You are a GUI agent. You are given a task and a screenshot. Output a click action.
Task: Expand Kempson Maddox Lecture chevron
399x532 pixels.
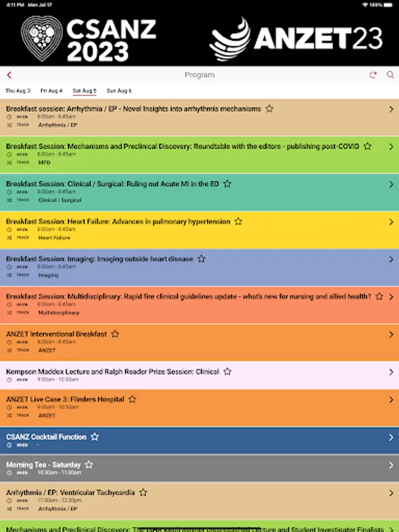click(391, 372)
